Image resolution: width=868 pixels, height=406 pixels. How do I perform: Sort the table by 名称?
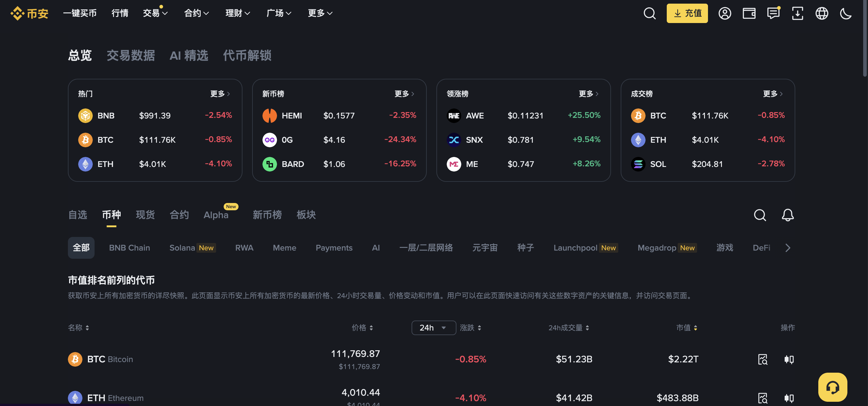click(x=78, y=328)
